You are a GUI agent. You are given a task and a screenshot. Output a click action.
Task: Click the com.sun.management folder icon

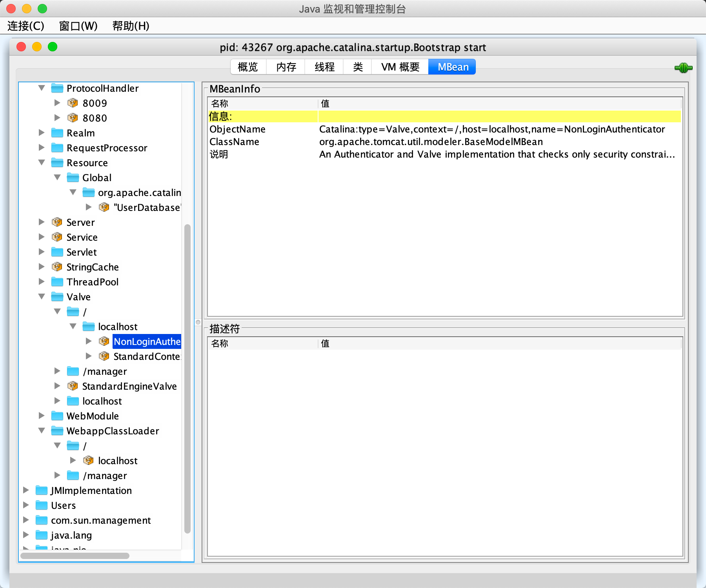42,520
